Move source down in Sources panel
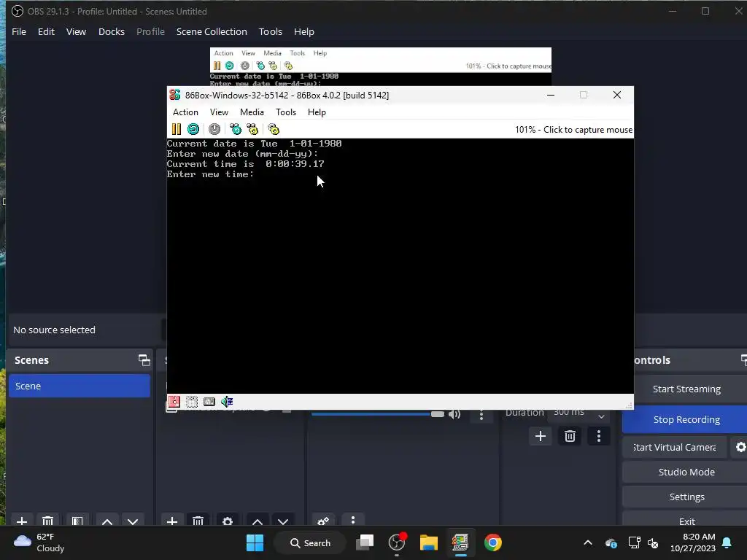 (283, 521)
